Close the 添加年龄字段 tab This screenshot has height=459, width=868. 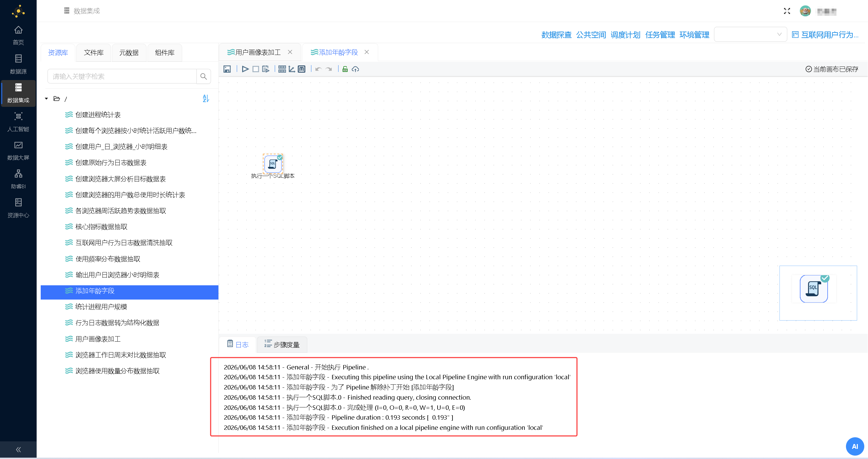367,52
